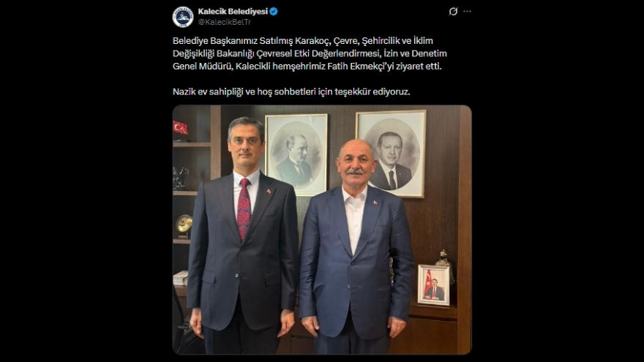The width and height of the screenshot is (644, 362).
Task: Open the three-dot more options menu
Action: (467, 12)
